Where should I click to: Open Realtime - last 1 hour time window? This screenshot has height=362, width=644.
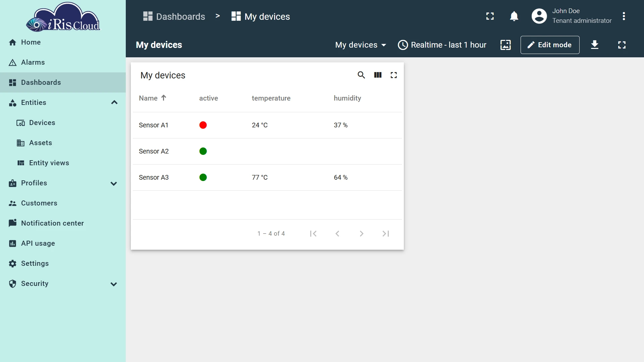[x=442, y=45]
